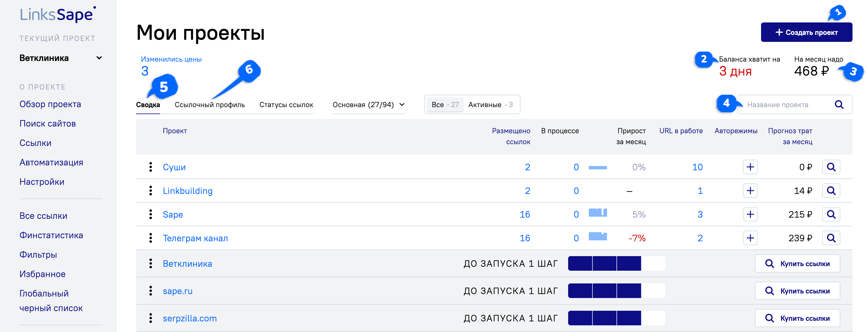Viewport: 868px width, 332px height.
Task: Sort by Прогноз трат за месяц header
Action: pos(790,136)
